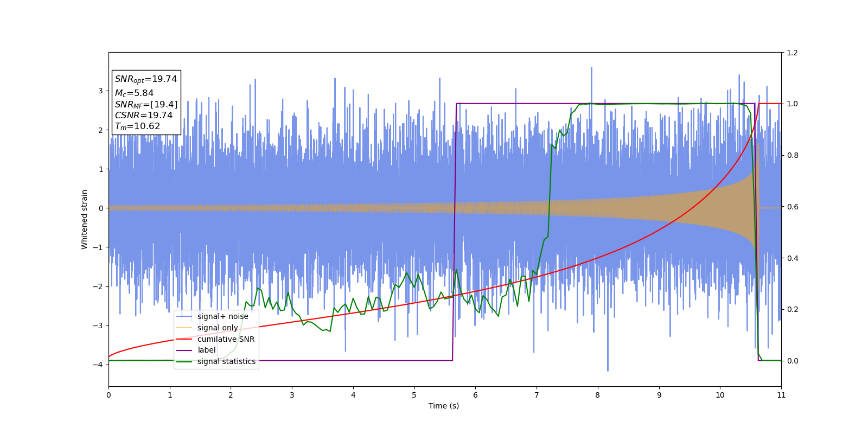Image resolution: width=868 pixels, height=434 pixels.
Task: Click x-axis tick label 10
Action: click(720, 395)
